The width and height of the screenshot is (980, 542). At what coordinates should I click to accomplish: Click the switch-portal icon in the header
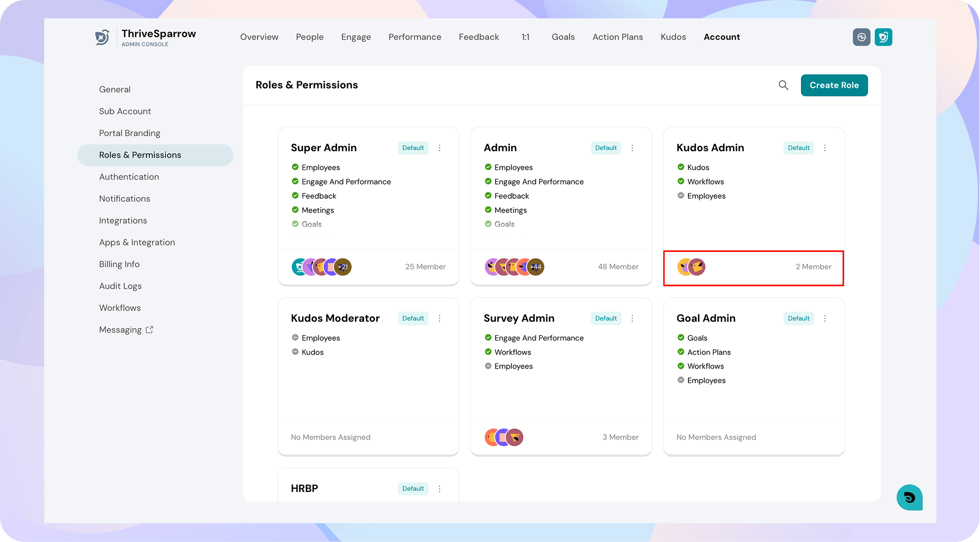pos(861,37)
